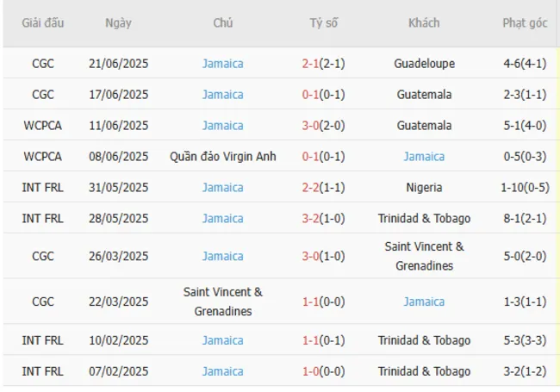Image resolution: width=560 pixels, height=392 pixels.
Task: Click the "Phạt góc" column header
Action: pyautogui.click(x=525, y=23)
